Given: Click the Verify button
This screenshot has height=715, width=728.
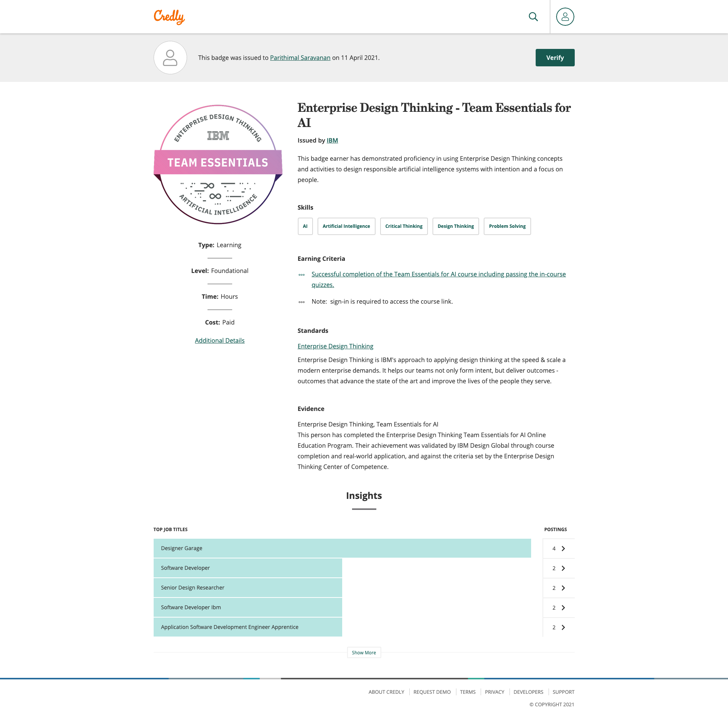Looking at the screenshot, I should 555,58.
